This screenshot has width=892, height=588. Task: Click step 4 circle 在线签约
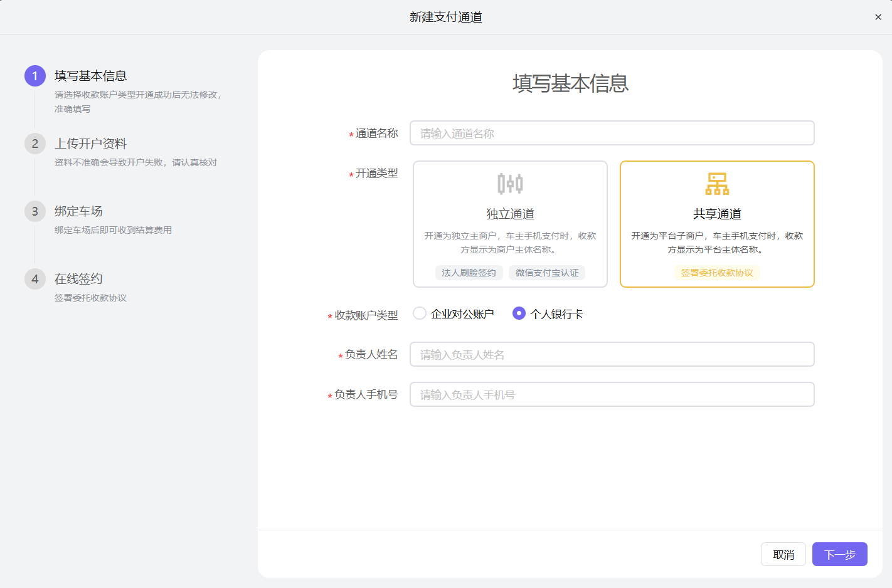(35, 279)
